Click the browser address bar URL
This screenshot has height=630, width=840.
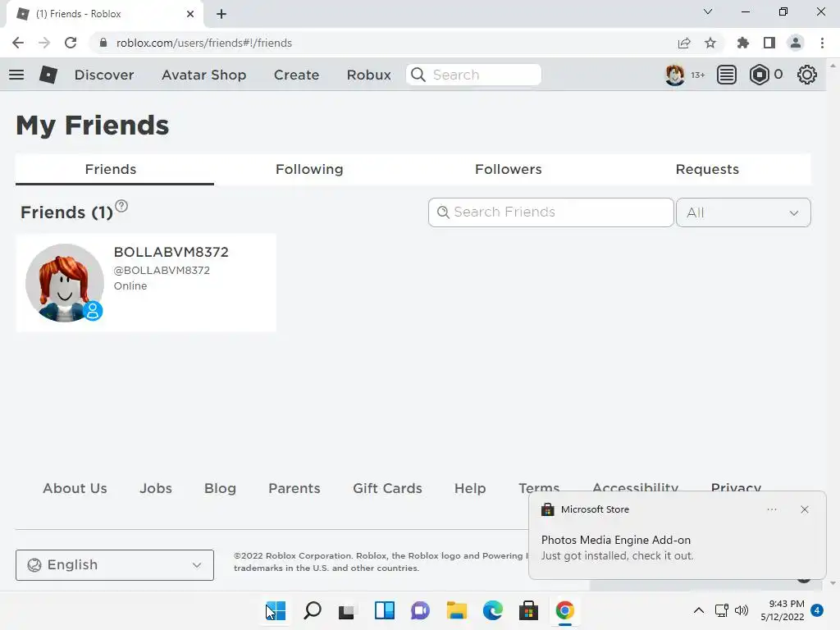(x=204, y=43)
